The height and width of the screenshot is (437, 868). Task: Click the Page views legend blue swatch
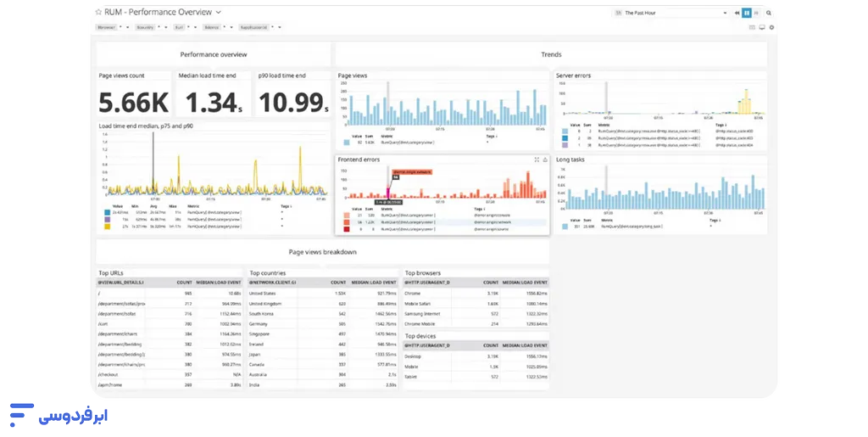point(347,143)
